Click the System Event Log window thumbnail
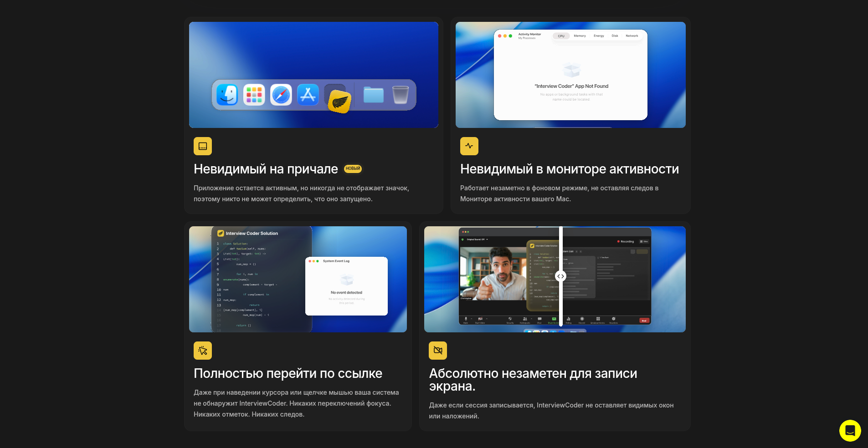The image size is (868, 448). coord(346,286)
